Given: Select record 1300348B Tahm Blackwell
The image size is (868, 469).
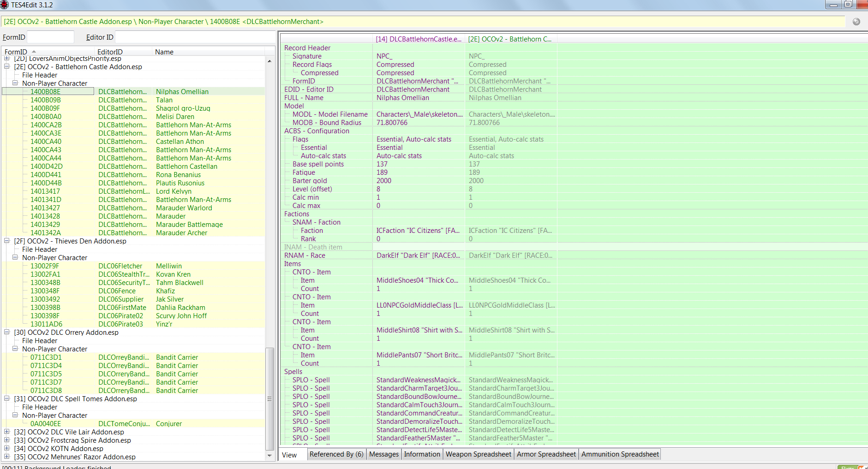Looking at the screenshot, I should [x=134, y=282].
